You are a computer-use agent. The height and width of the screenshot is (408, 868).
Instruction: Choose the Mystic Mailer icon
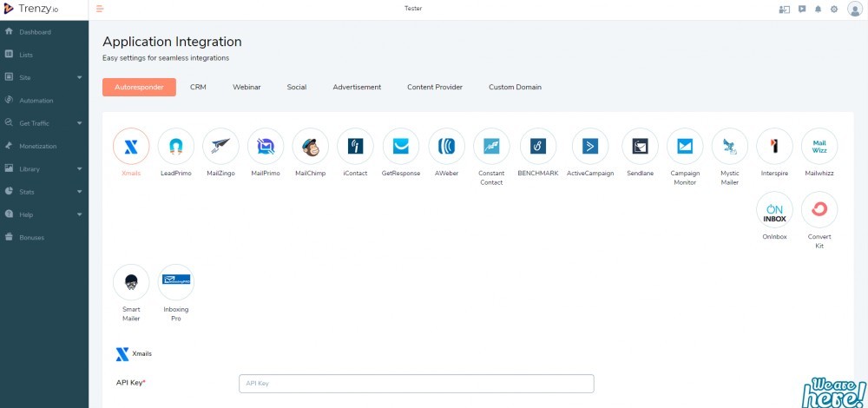[x=730, y=146]
